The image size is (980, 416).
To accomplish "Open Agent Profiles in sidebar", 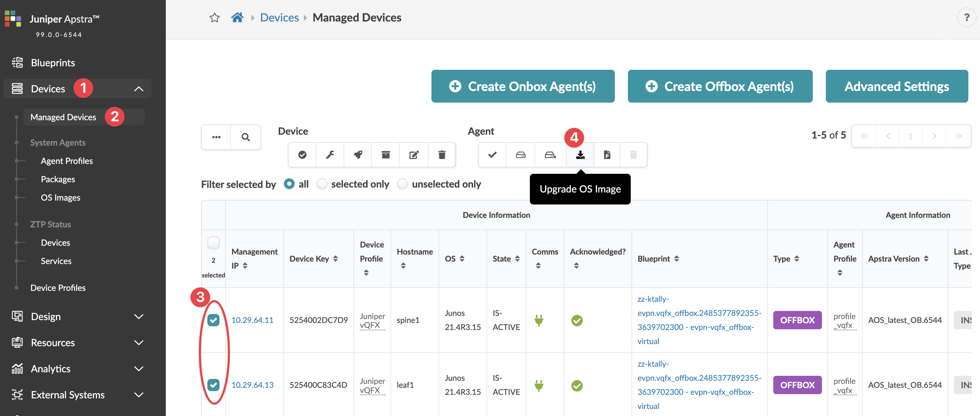I will (x=67, y=161).
